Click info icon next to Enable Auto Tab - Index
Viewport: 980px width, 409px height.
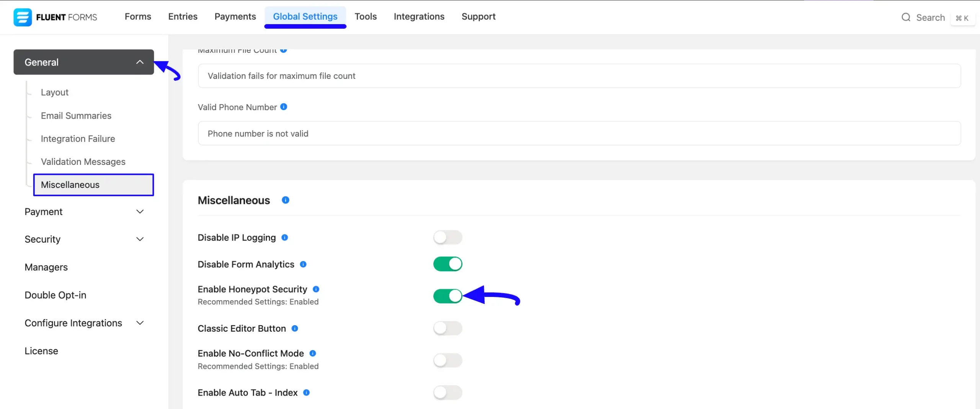tap(306, 392)
